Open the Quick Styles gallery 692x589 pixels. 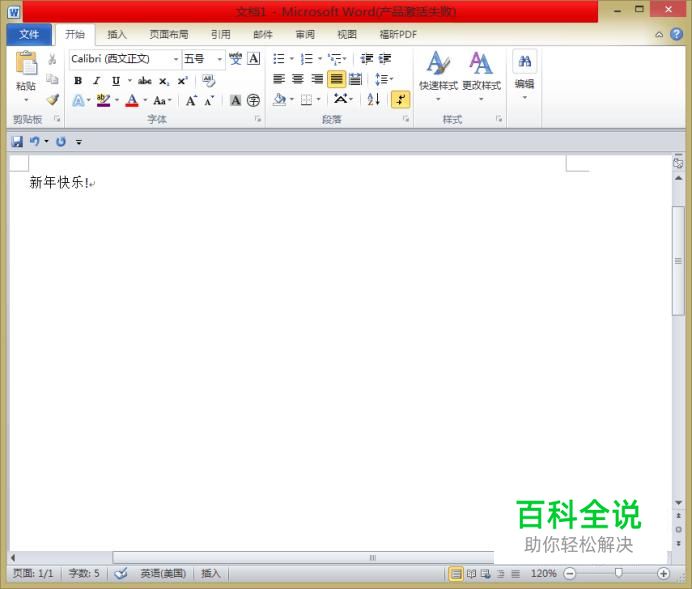tap(438, 76)
